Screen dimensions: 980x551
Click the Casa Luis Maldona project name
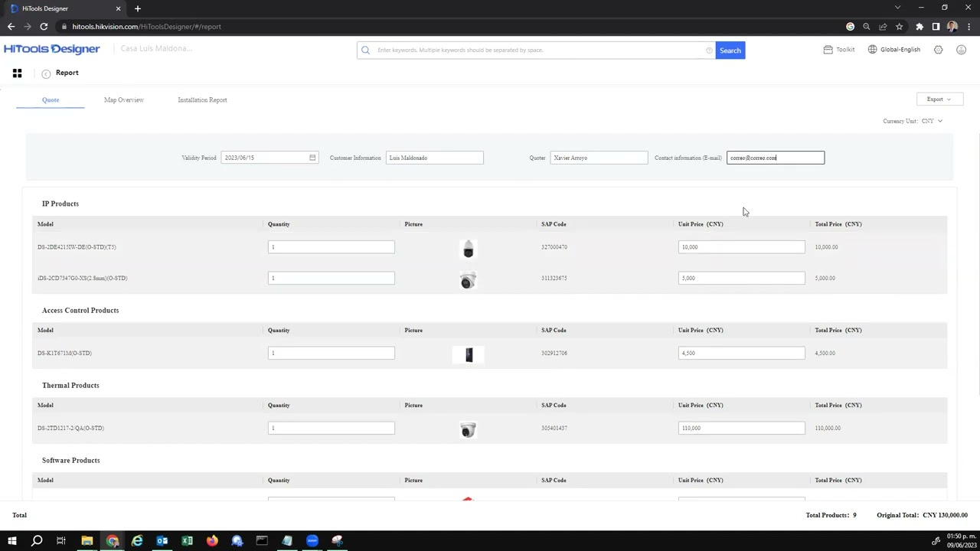click(x=156, y=49)
